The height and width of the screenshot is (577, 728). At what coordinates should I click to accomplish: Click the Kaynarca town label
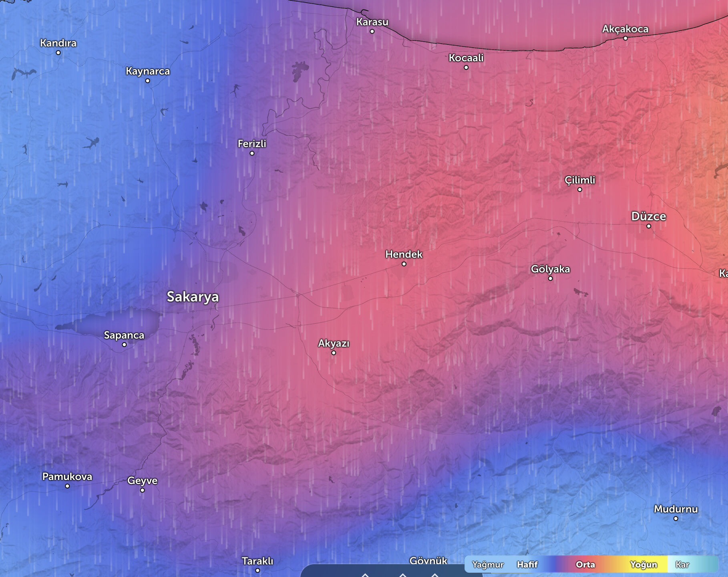pos(148,71)
